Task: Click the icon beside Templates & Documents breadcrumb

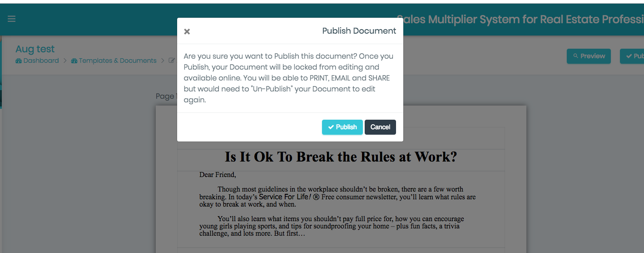Action: click(74, 61)
